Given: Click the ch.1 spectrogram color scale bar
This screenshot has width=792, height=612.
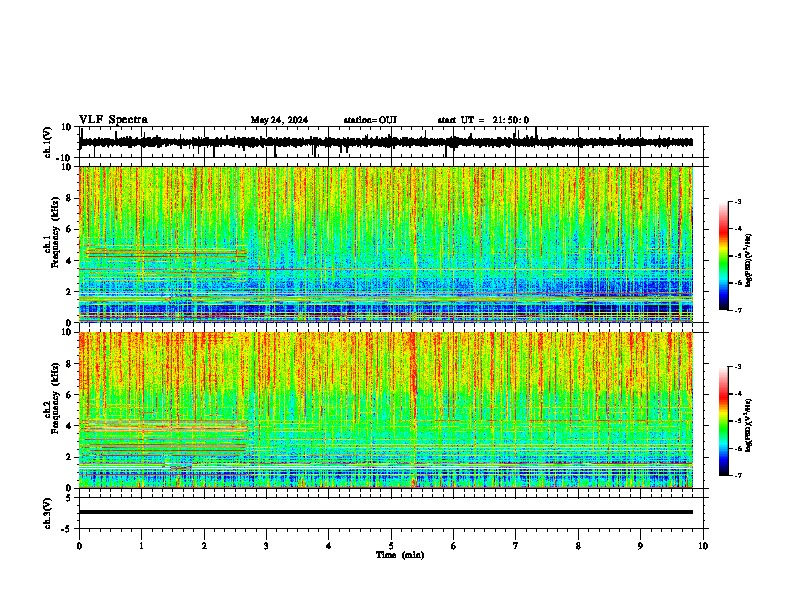Looking at the screenshot, I should click(723, 256).
